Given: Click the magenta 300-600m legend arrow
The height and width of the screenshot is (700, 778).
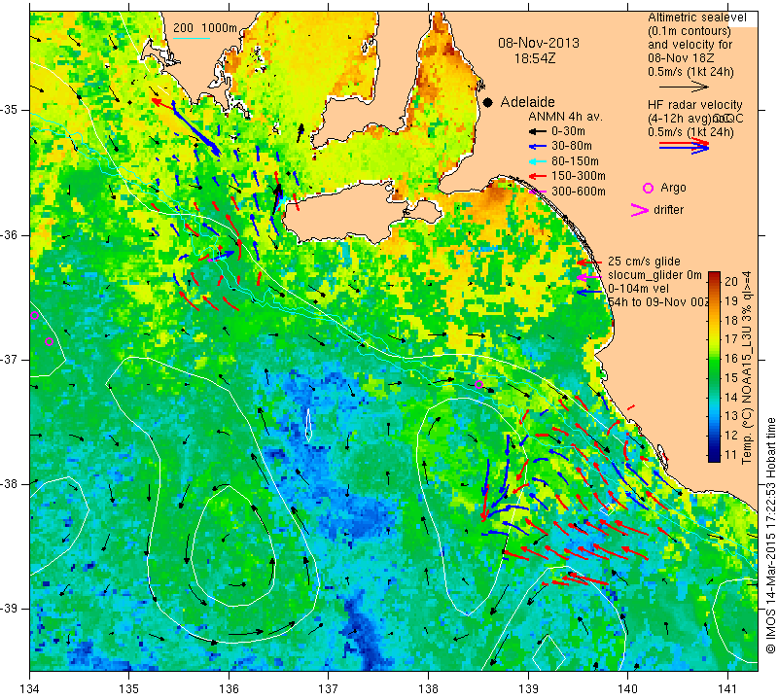Looking at the screenshot, I should [537, 192].
